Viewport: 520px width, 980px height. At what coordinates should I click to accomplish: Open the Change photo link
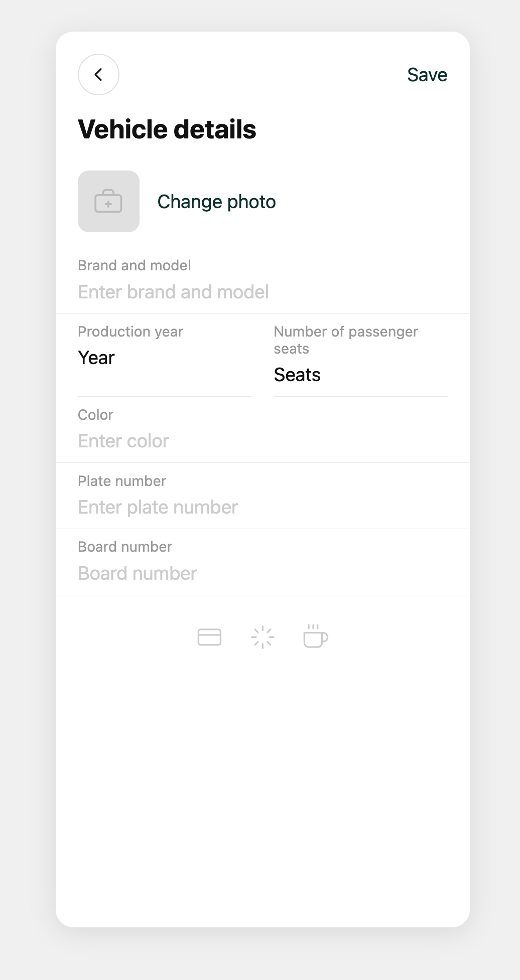tap(216, 202)
